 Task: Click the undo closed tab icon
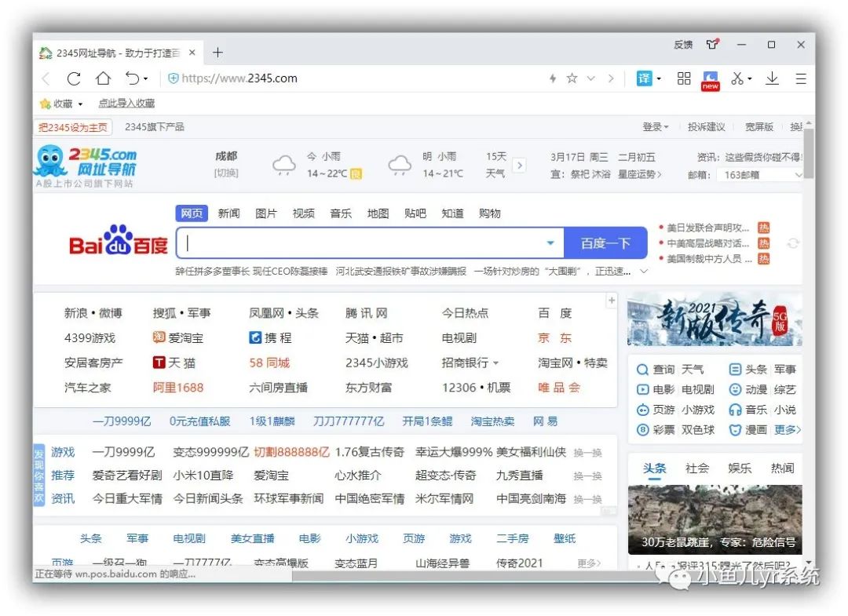point(132,78)
